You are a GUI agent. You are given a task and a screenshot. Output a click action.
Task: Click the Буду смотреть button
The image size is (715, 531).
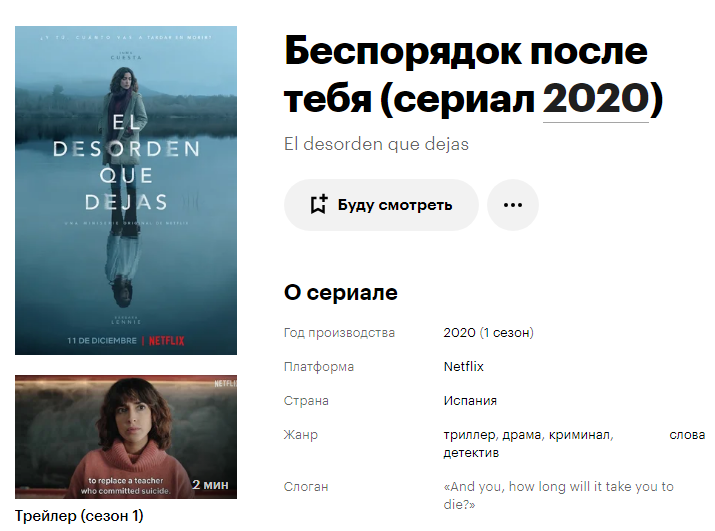point(381,205)
